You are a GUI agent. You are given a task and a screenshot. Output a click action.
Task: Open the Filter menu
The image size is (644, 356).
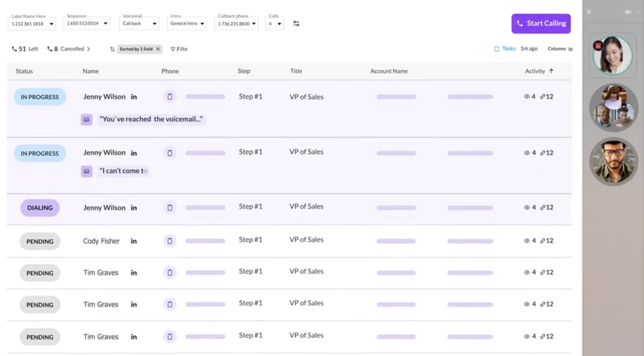179,49
